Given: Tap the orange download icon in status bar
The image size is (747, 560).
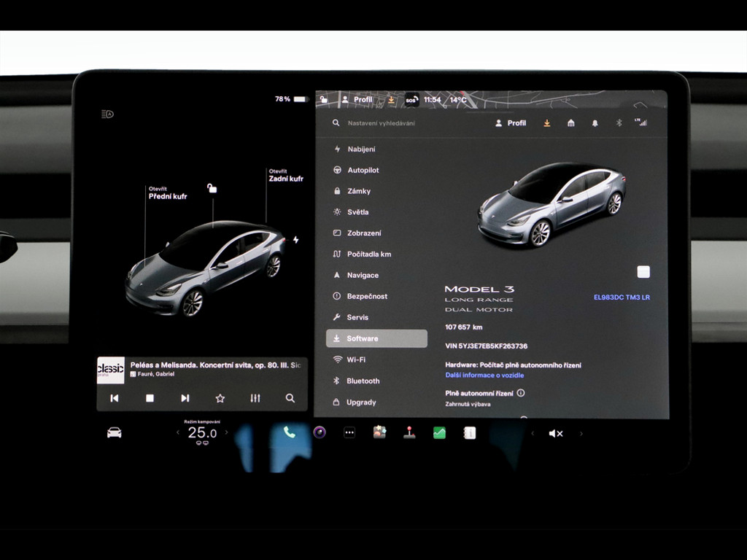Looking at the screenshot, I should (x=391, y=99).
